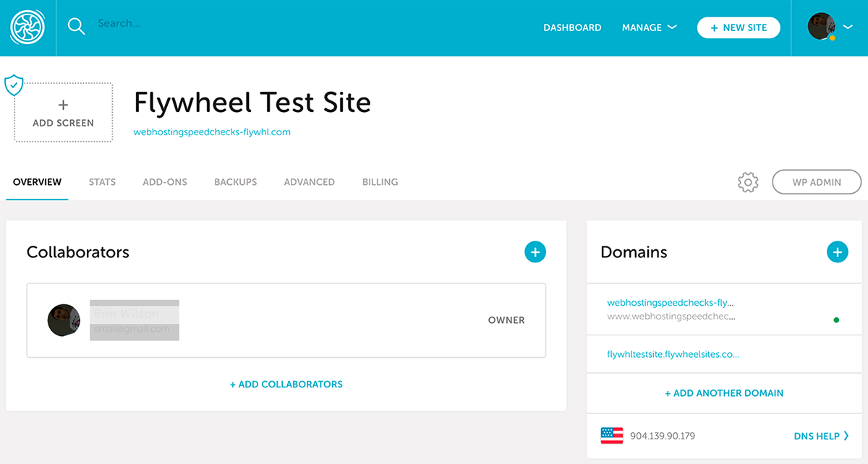The image size is (868, 464).
Task: Open the search with the magnifier icon
Action: point(76,26)
